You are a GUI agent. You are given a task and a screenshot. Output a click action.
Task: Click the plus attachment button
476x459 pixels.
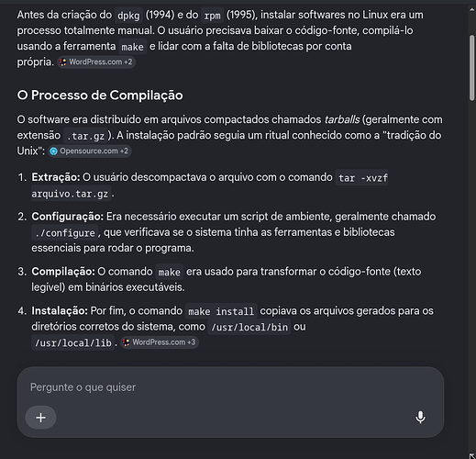click(40, 418)
